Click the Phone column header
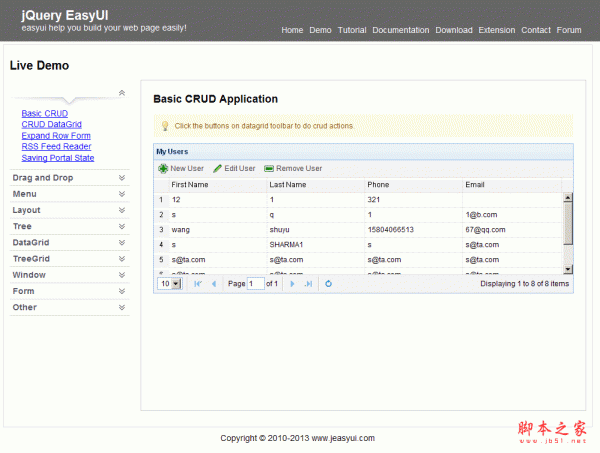The width and height of the screenshot is (600, 453). click(x=414, y=185)
